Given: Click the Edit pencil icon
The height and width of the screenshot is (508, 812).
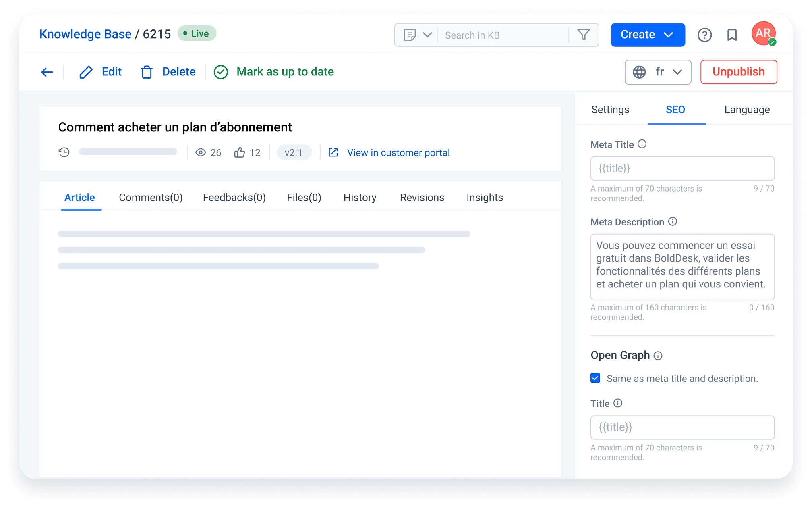Looking at the screenshot, I should click(86, 72).
